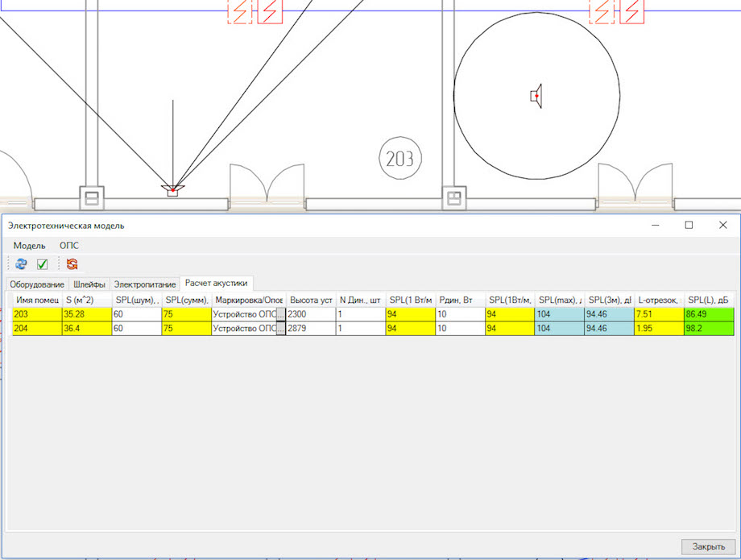The height and width of the screenshot is (560, 741).
Task: Select the wall-mounted speaker symbol with red dot
Action: point(172,190)
